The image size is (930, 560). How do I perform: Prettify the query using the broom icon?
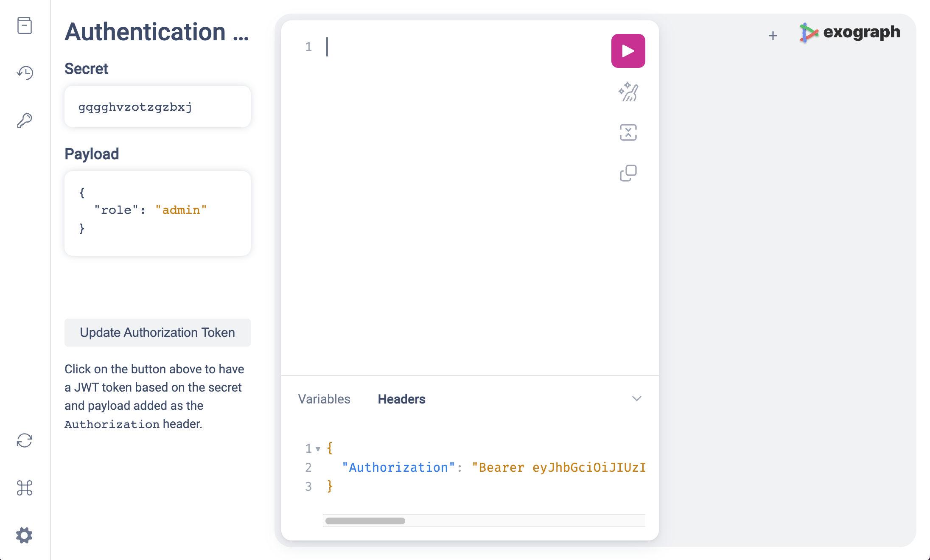coord(628,92)
